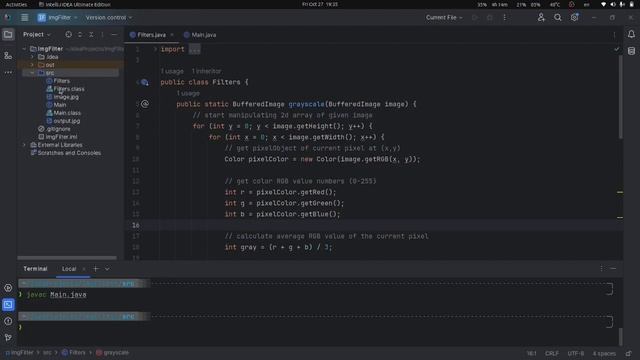The width and height of the screenshot is (640, 360).
Task: Open terminal tab options chevron
Action: click(x=107, y=269)
